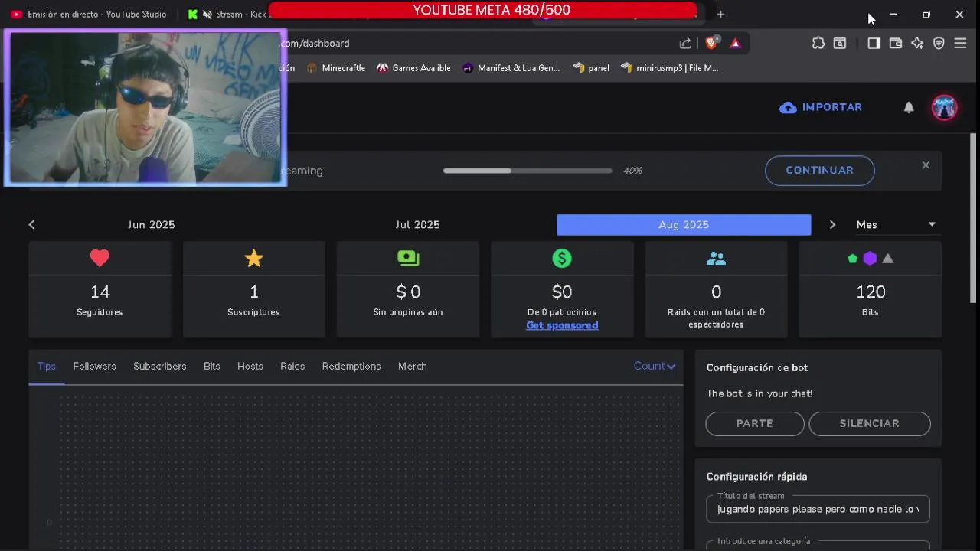Open the Brave Shields lion icon
Viewport: 980px width, 551px height.
tap(711, 44)
